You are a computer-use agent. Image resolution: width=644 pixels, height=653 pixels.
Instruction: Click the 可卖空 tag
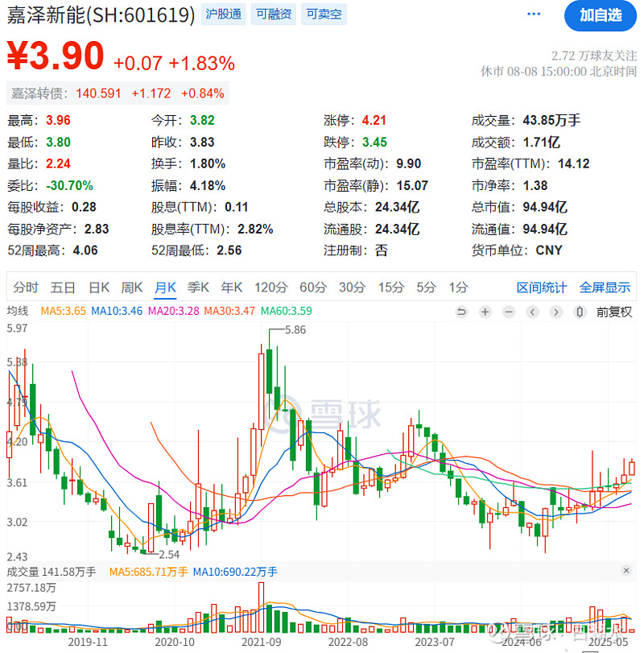point(324,14)
